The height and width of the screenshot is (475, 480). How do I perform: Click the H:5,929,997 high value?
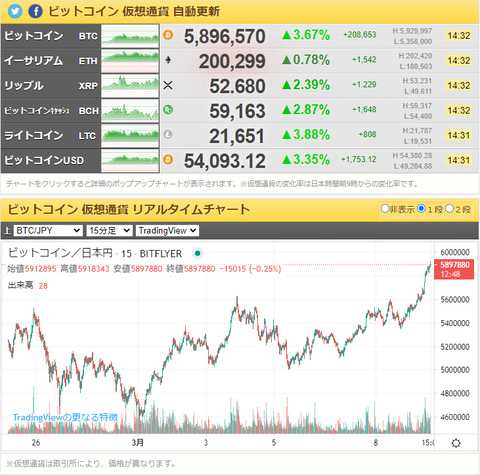[412, 31]
